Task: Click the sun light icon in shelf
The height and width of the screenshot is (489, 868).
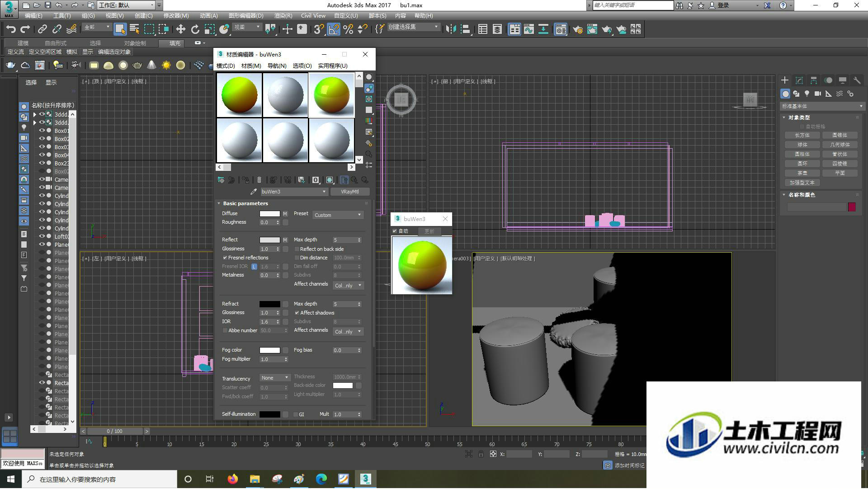Action: point(166,66)
